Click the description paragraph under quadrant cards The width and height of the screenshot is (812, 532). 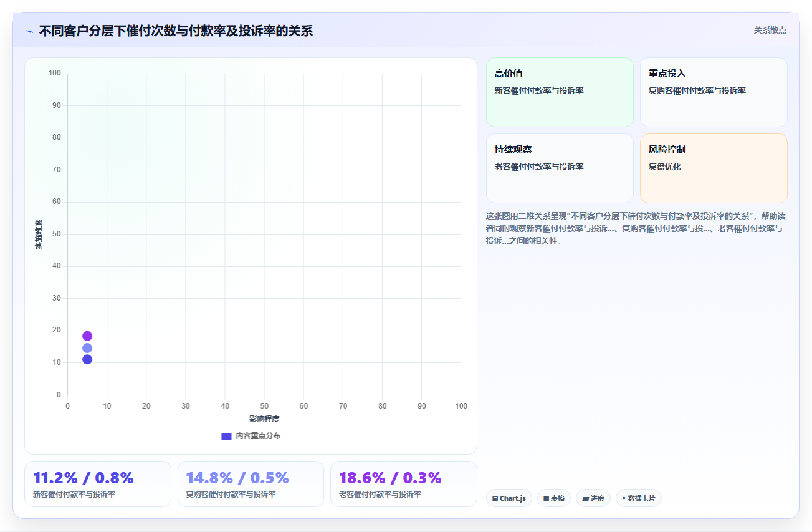coord(636,228)
